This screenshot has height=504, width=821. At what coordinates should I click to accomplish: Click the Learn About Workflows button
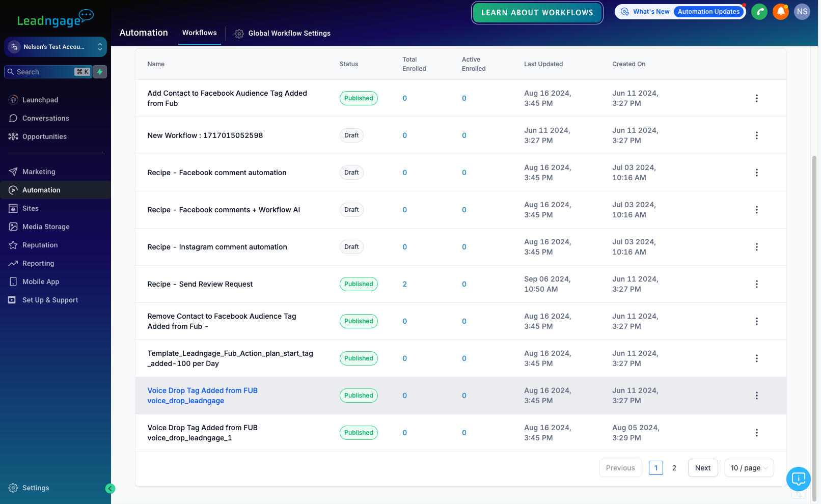[x=537, y=13]
